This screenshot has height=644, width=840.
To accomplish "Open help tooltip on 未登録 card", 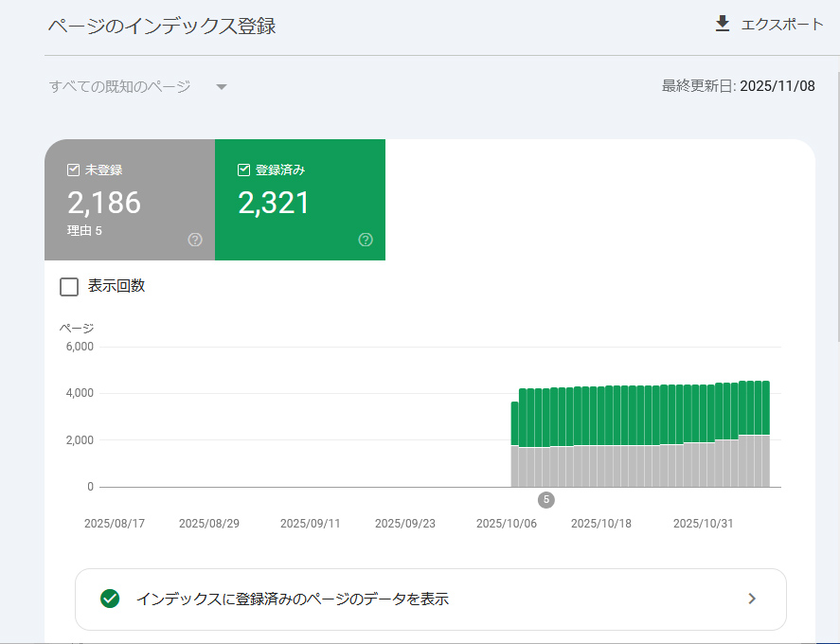I will click(x=194, y=241).
